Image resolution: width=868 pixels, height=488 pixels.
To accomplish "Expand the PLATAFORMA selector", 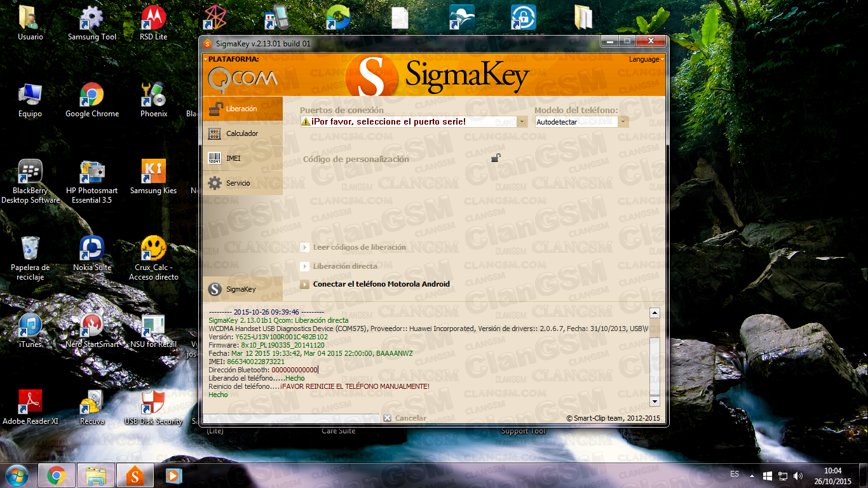I will pos(231,59).
